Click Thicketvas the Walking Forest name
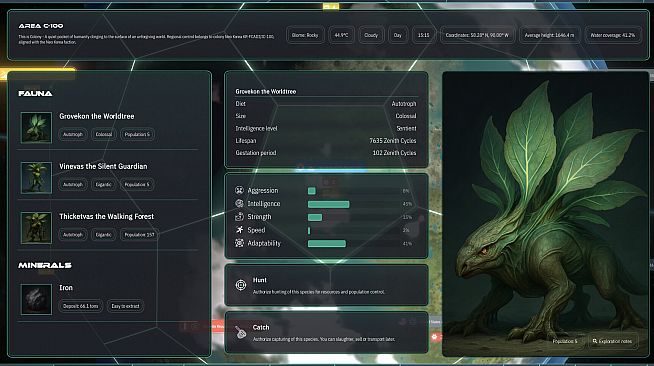The width and height of the screenshot is (654, 366). (x=106, y=216)
